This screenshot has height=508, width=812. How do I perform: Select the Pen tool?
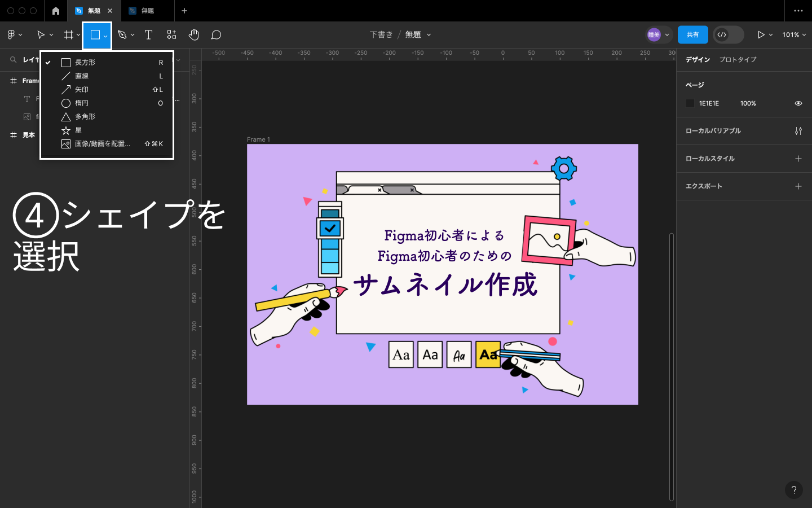(x=122, y=35)
